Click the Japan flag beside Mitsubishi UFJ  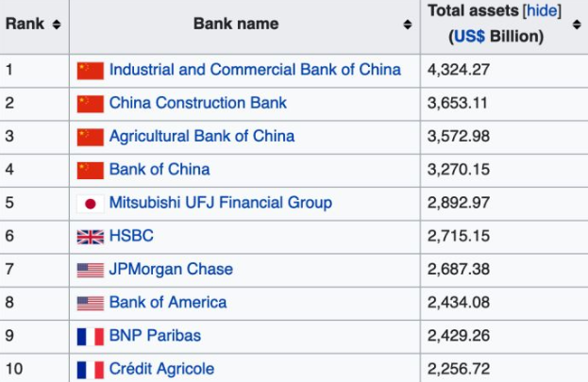[x=90, y=204]
